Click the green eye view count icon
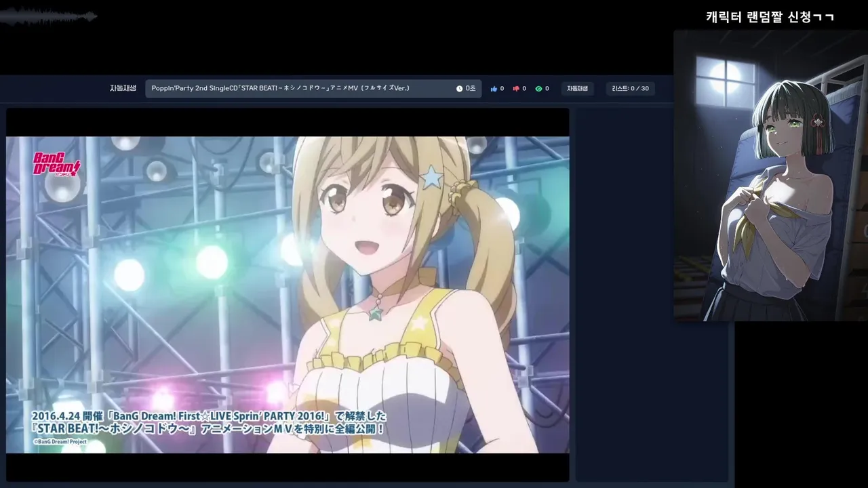This screenshot has height=488, width=868. coord(538,89)
